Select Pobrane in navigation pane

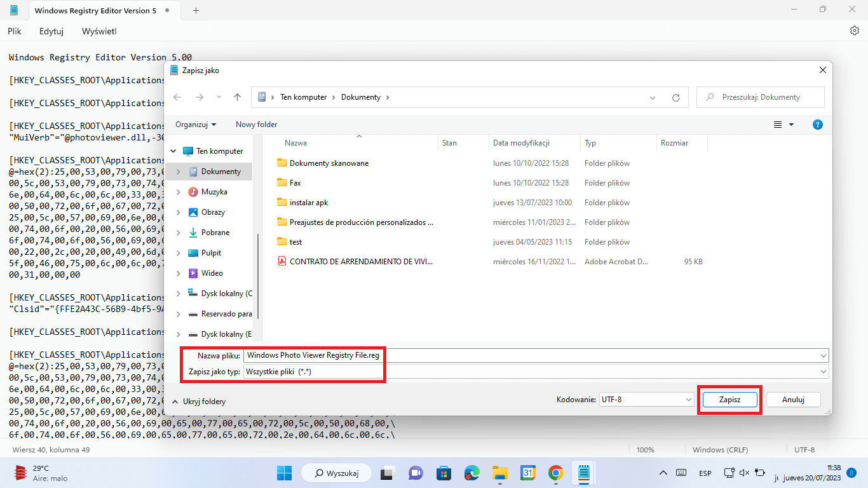click(x=215, y=233)
